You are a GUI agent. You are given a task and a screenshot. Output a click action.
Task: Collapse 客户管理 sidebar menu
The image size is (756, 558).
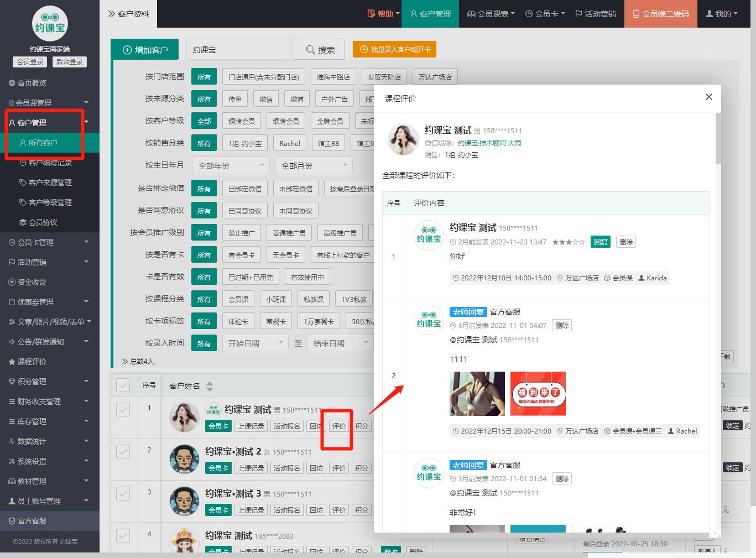click(x=50, y=123)
